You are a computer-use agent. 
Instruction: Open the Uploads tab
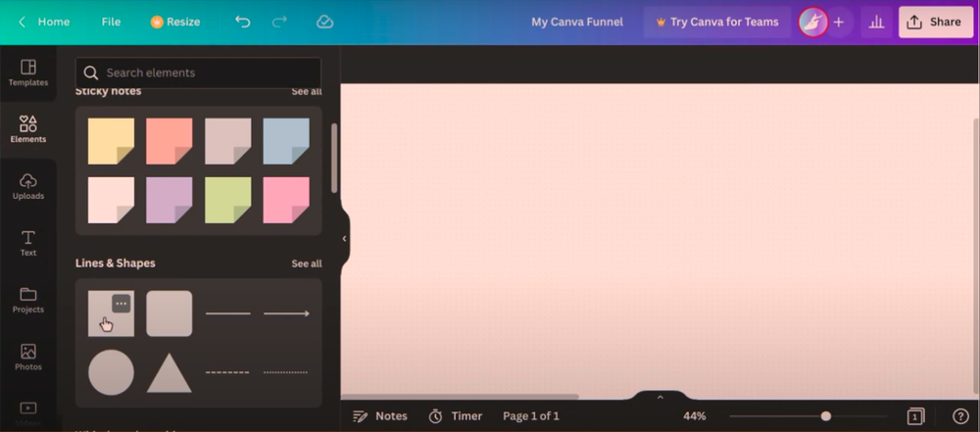[x=28, y=186]
